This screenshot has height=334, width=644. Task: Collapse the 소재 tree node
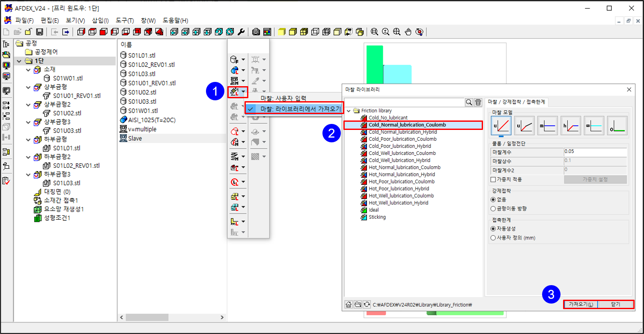tap(28, 70)
